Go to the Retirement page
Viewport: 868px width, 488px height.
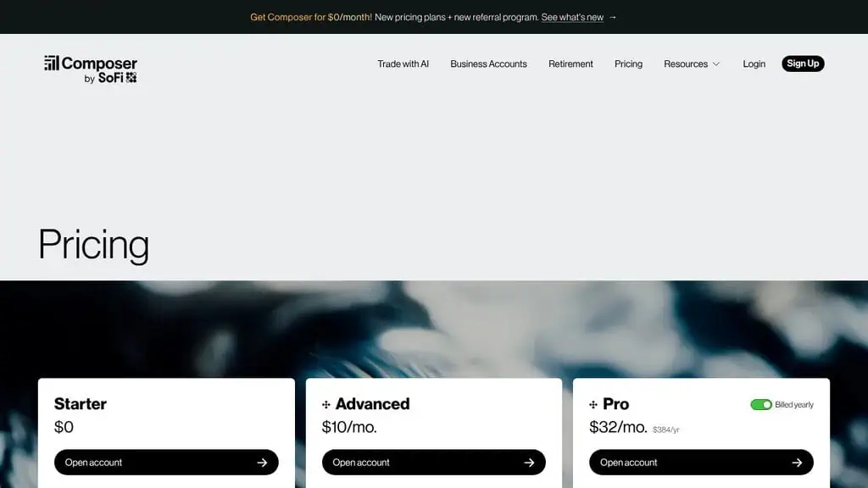coord(570,64)
